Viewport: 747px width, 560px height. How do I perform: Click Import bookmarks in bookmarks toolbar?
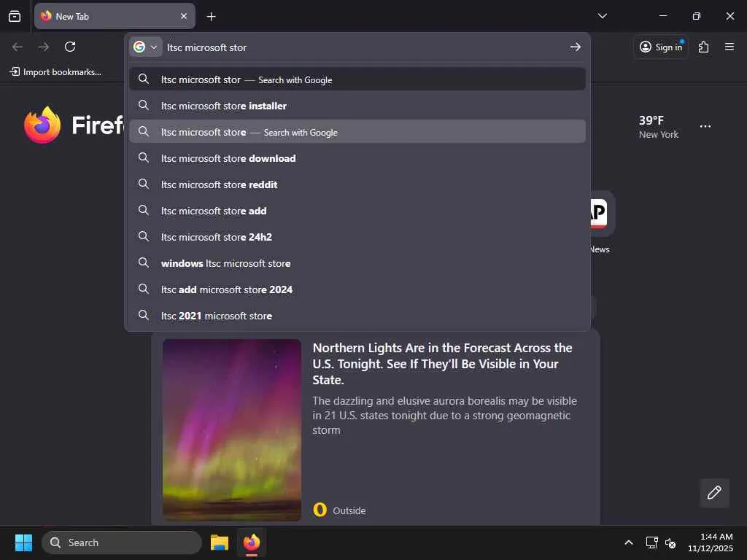pos(55,72)
